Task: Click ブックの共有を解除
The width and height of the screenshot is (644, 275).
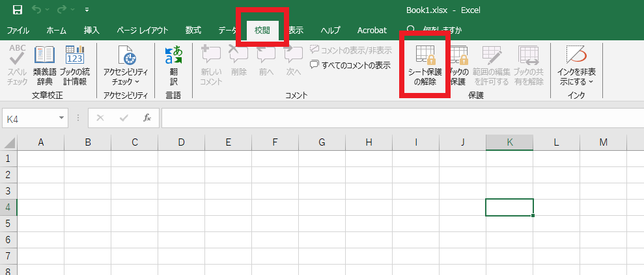Action: [x=529, y=65]
